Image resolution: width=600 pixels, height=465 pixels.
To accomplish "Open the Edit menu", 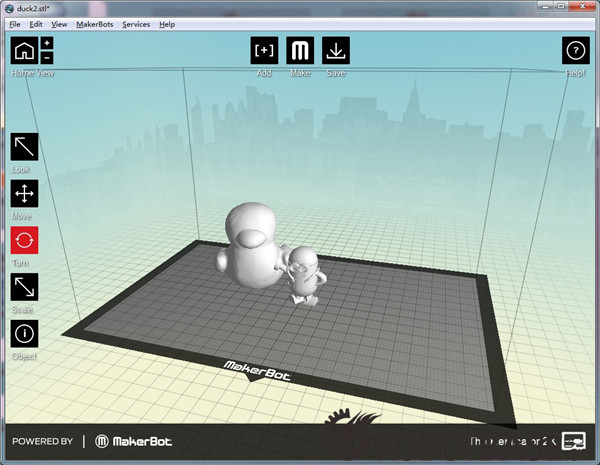I will (35, 23).
